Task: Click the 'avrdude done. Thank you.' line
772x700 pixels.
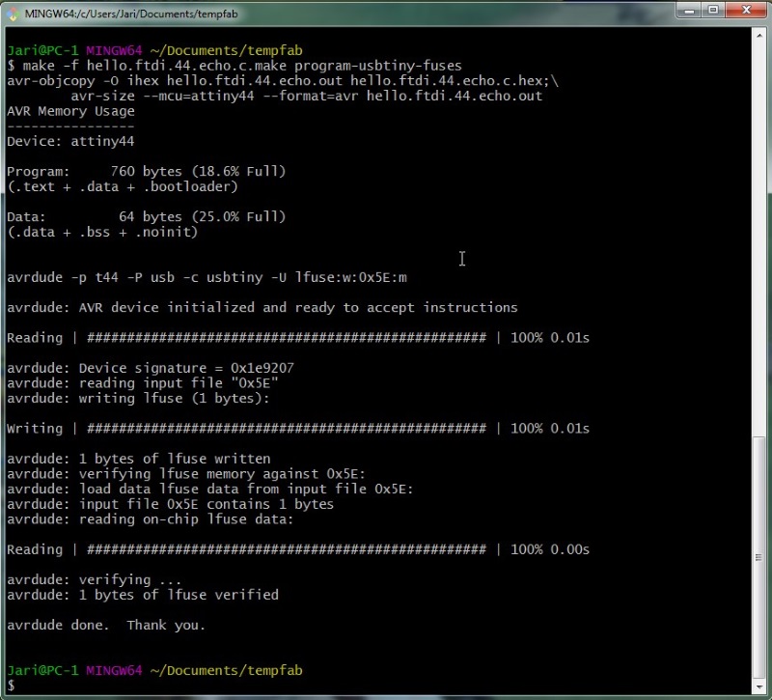Action: (x=106, y=625)
